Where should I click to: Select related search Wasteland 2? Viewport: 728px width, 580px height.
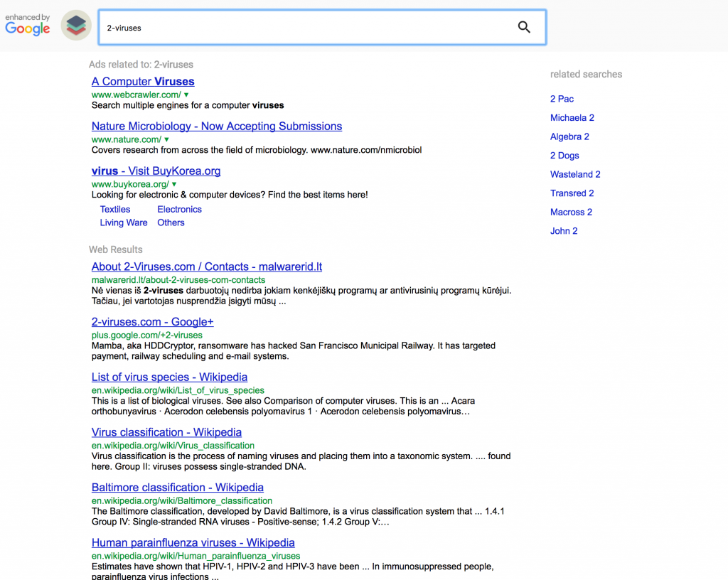pyautogui.click(x=575, y=174)
